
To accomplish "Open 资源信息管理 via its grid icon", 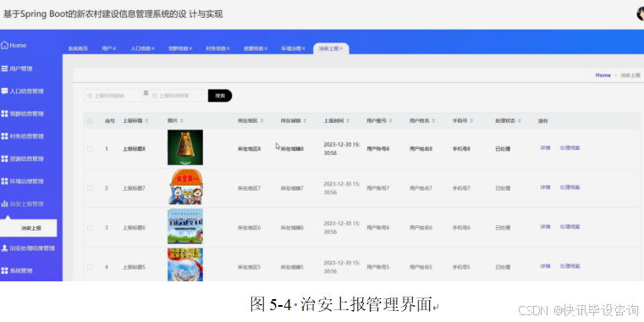I will pos(4,158).
